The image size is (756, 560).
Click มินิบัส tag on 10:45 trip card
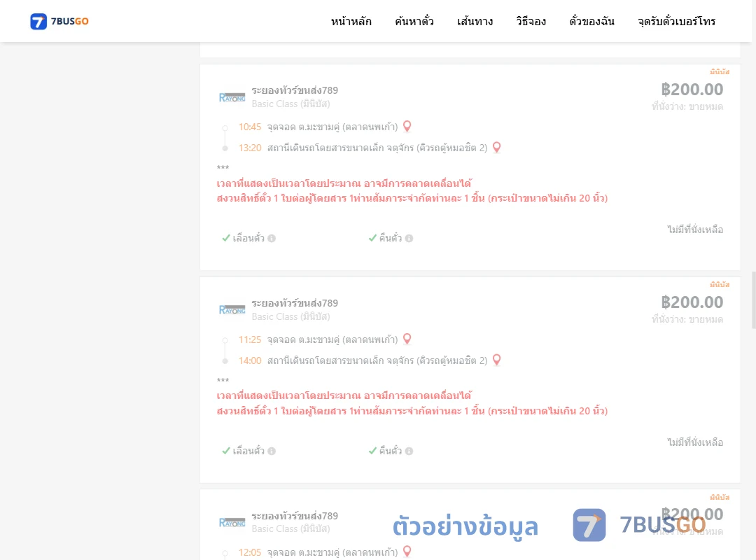[x=720, y=72]
